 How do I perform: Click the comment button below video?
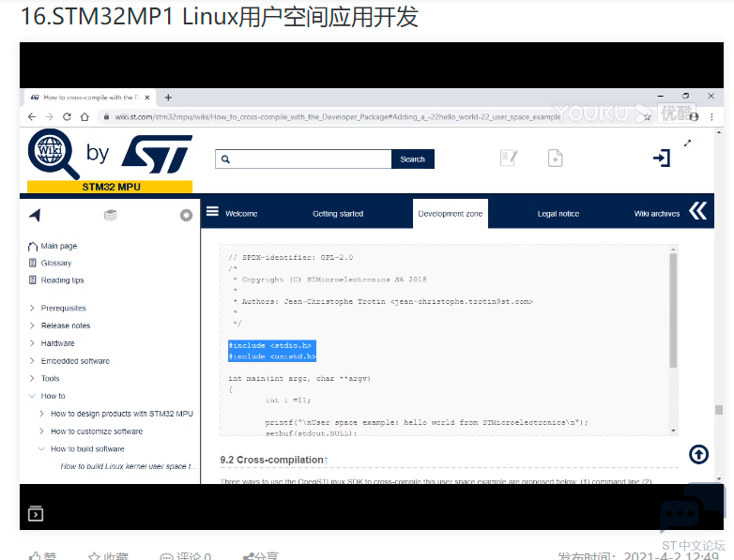click(x=185, y=556)
